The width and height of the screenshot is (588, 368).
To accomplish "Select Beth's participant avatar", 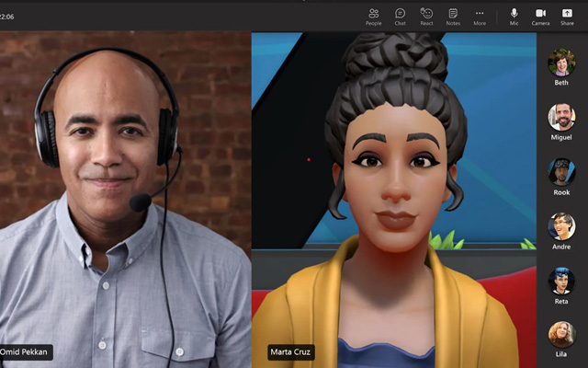I will (561, 62).
